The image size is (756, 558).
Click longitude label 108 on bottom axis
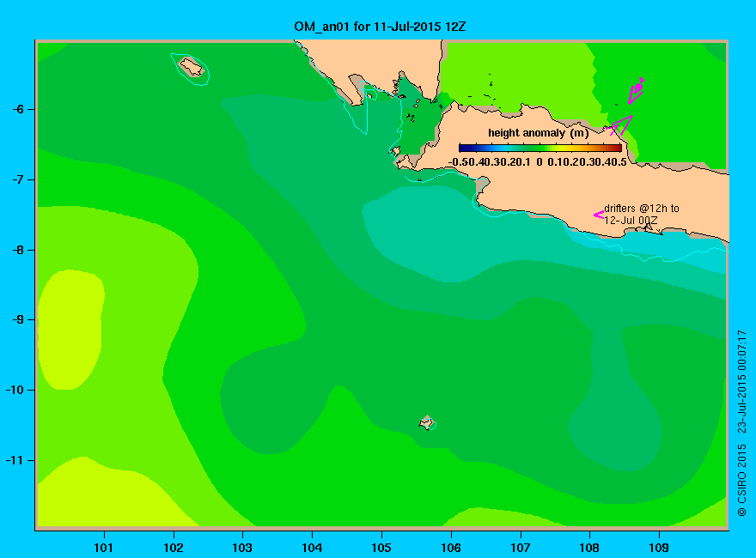(x=589, y=548)
